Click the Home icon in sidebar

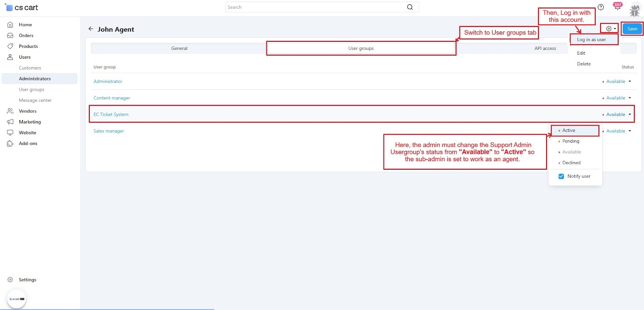pos(10,25)
